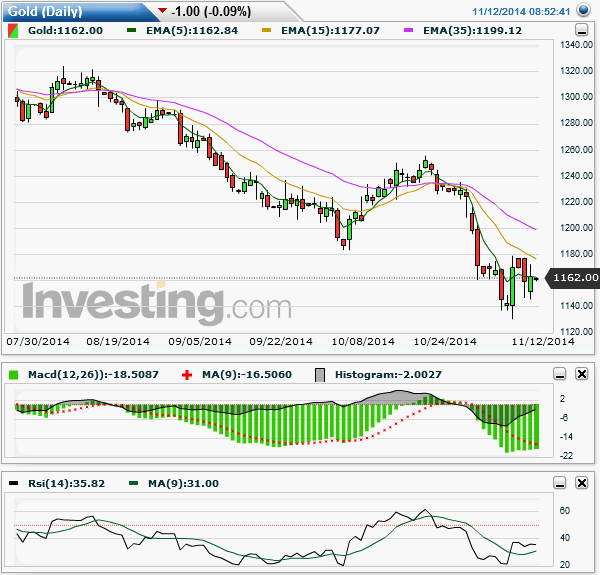Select the orange EMA(15) legend swatch
Screen dimensions: 600x575
coord(266,30)
